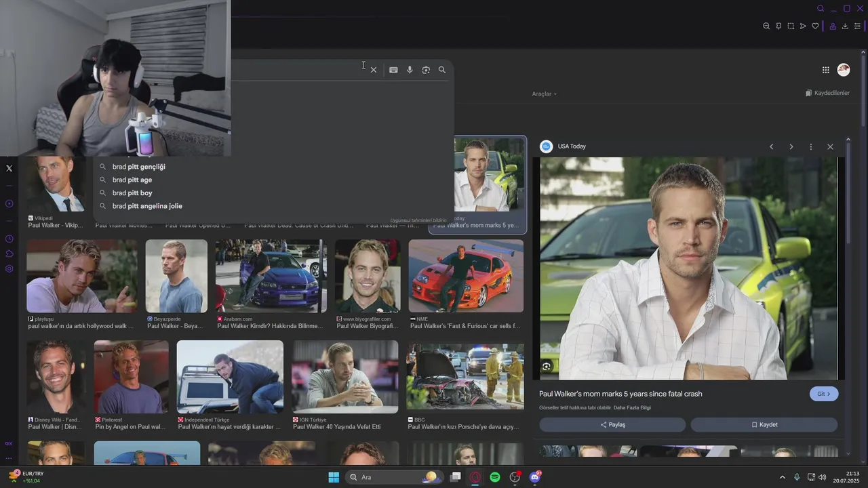Image resolution: width=868 pixels, height=488 pixels.
Task: Click the lens icon on the preview image
Action: (x=547, y=367)
